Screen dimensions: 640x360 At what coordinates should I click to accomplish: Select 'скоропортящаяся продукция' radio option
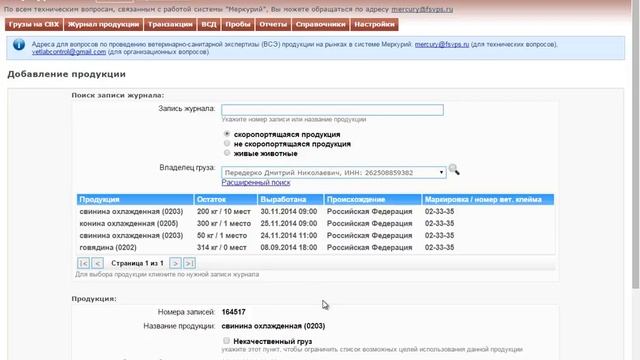[227, 134]
